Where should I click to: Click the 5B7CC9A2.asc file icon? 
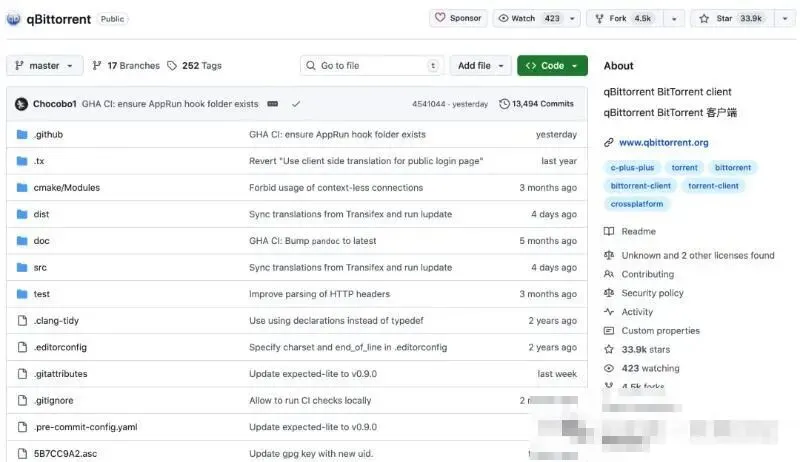click(22, 453)
